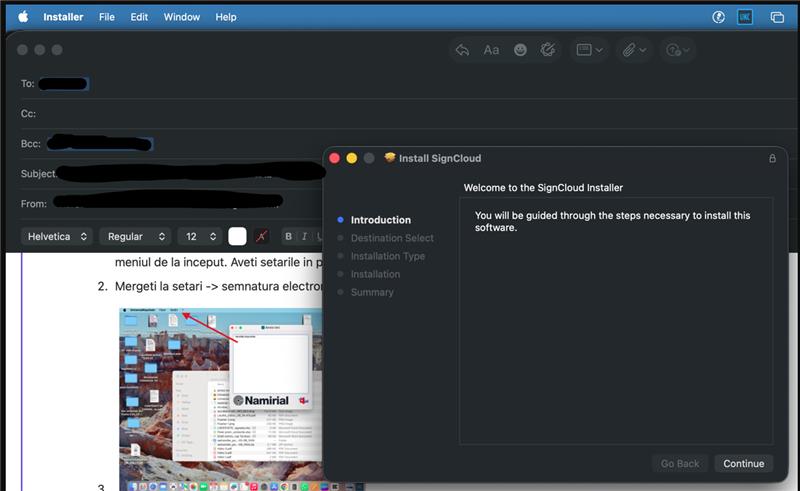Open the font size 12 dropdown
Screen dimensions: 800x491
click(x=199, y=236)
